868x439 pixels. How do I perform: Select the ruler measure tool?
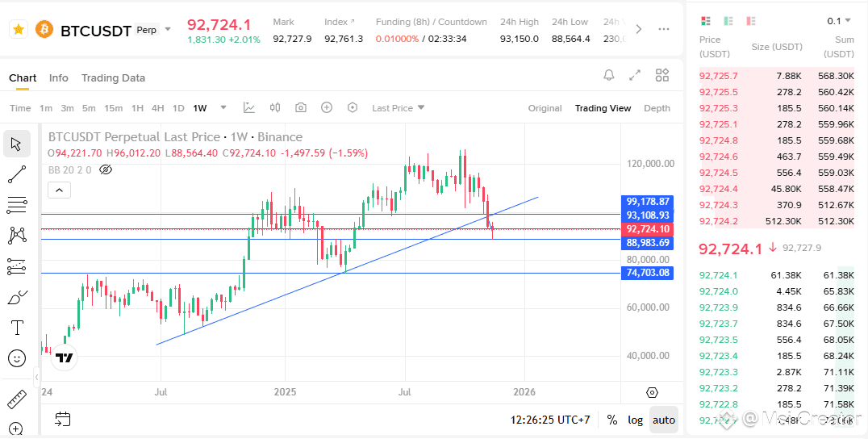coord(17,399)
